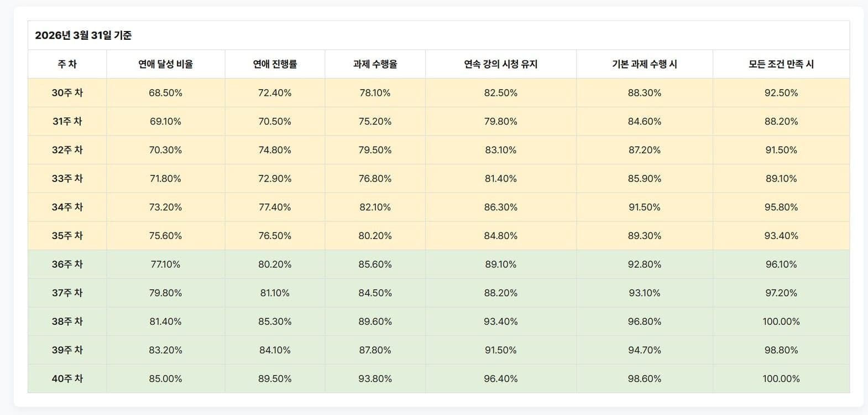
Task: Click the '31주 차' row label
Action: click(67, 121)
